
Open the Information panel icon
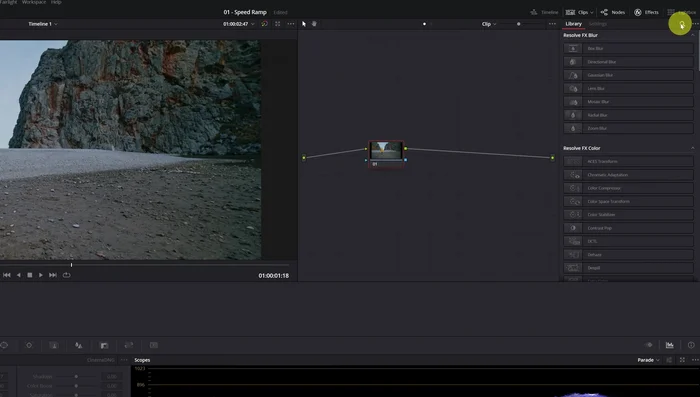[691, 345]
